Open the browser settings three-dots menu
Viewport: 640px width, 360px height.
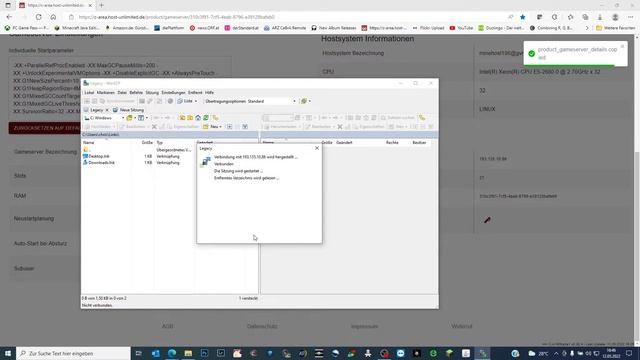click(631, 17)
